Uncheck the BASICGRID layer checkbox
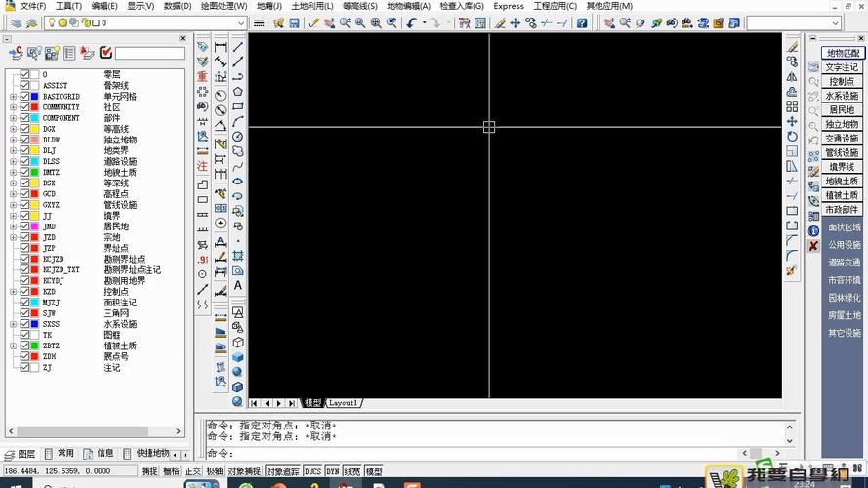Image resolution: width=868 pixels, height=488 pixels. pyautogui.click(x=24, y=96)
